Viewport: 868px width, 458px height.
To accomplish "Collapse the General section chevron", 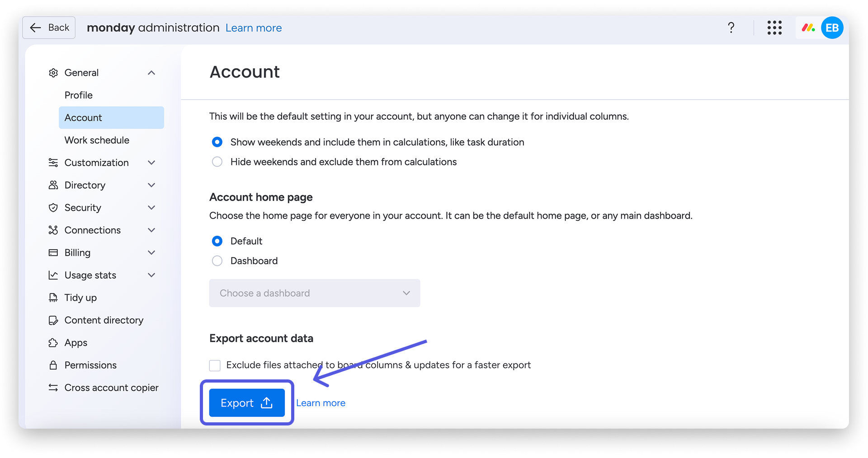I will 151,72.
